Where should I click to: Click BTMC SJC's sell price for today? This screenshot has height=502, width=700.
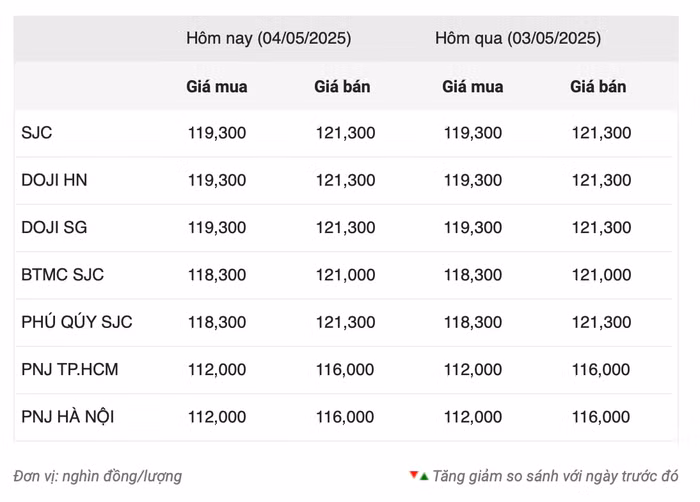[x=345, y=275]
